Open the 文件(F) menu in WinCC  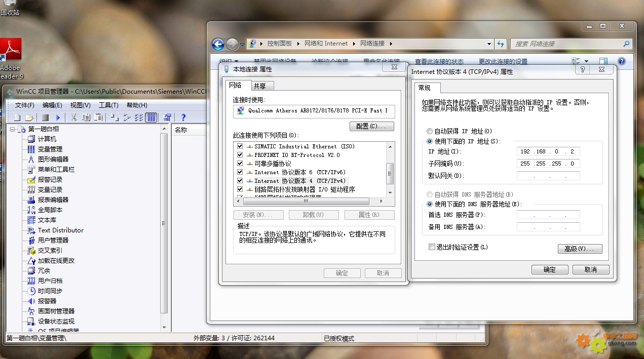25,105
